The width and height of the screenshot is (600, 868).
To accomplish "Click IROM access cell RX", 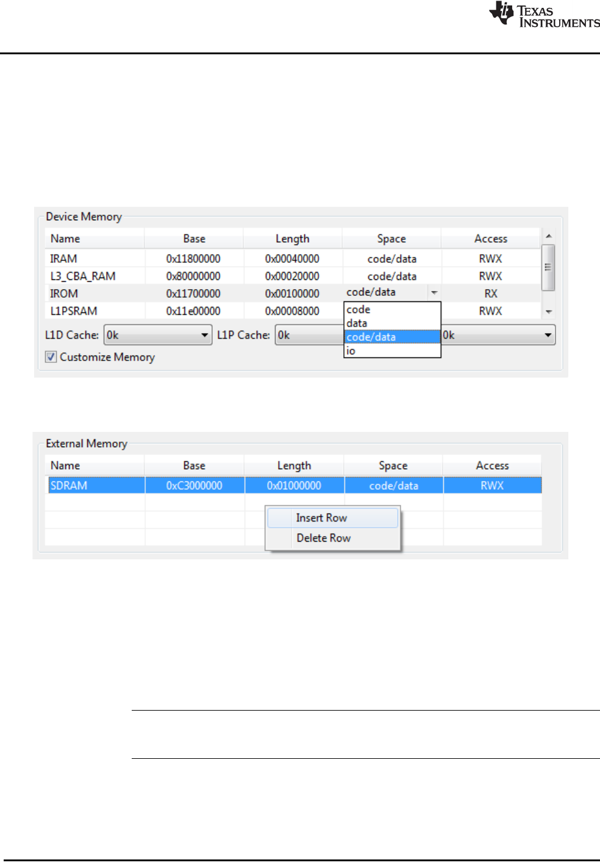I will point(491,293).
